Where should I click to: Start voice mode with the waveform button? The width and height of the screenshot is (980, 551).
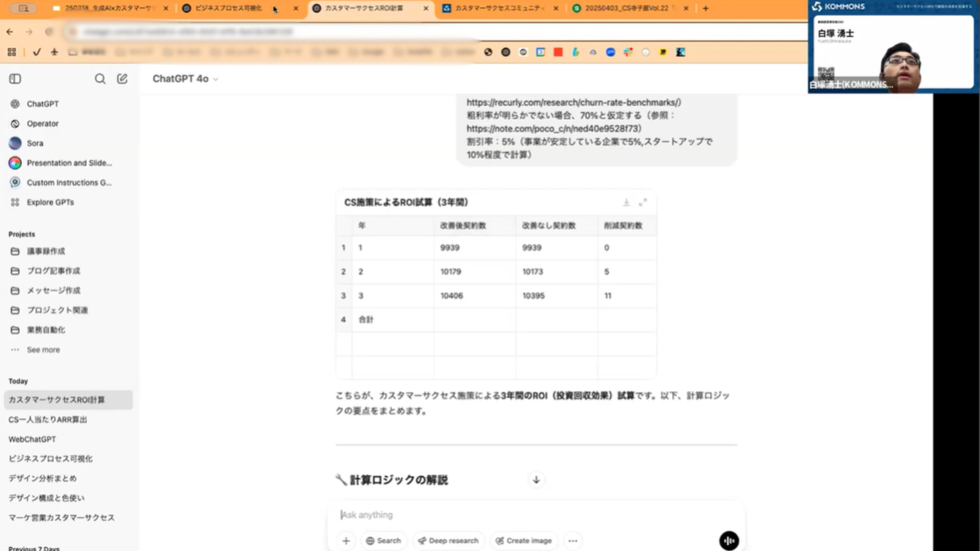[729, 541]
